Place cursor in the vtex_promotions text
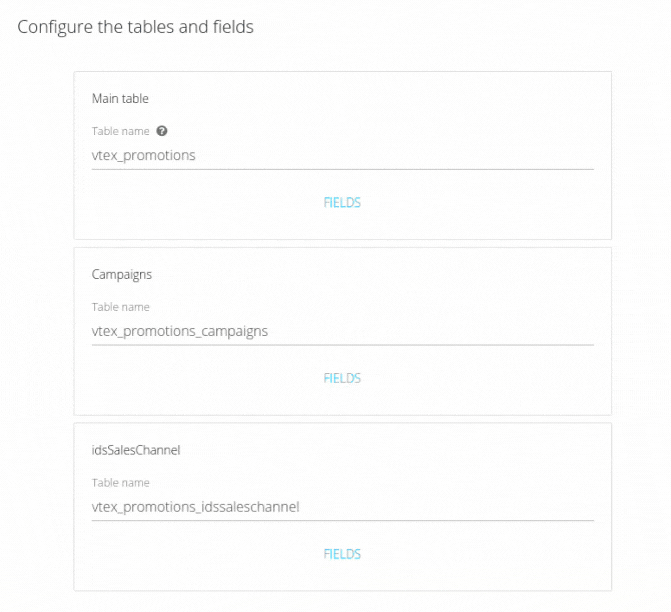The width and height of the screenshot is (671, 612). 143,156
